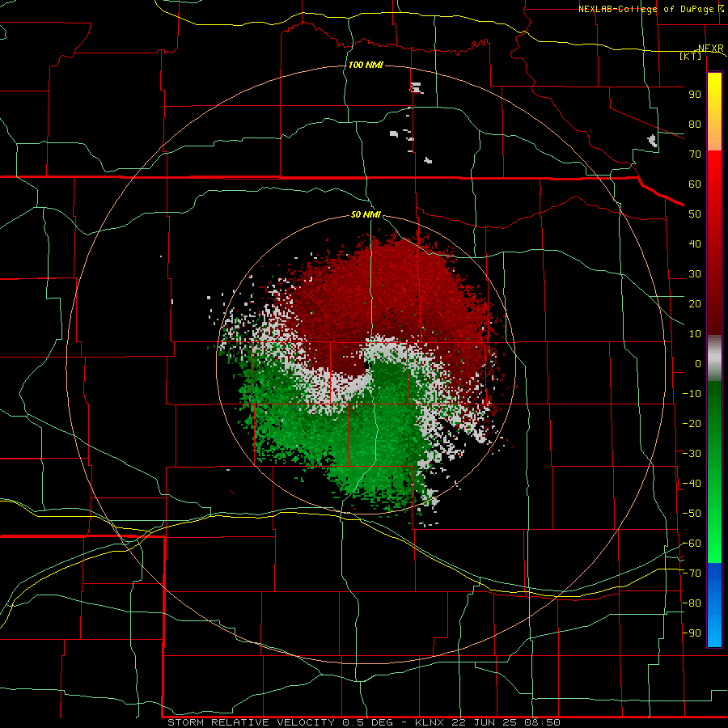Click the -80 value on the color scale
The height and width of the screenshot is (728, 728).
click(x=692, y=603)
